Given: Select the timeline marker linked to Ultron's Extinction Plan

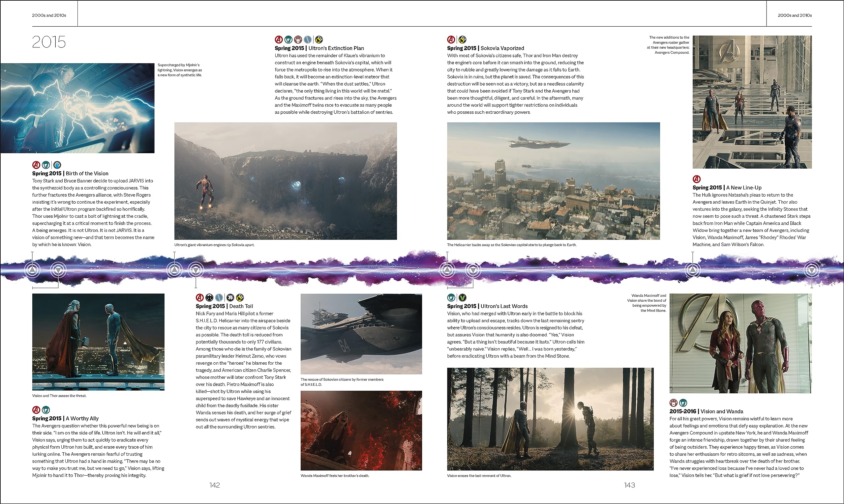Looking at the screenshot, I should pos(174,270).
